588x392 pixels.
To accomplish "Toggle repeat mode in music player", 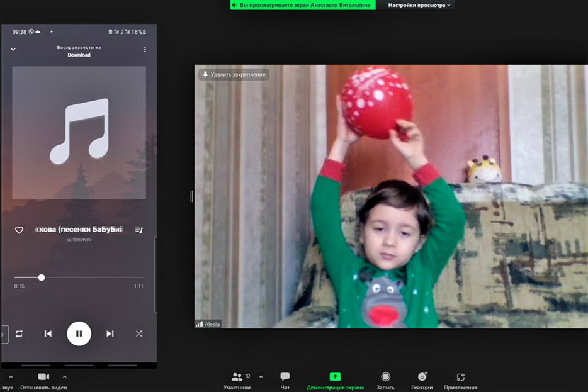I will pyautogui.click(x=19, y=333).
